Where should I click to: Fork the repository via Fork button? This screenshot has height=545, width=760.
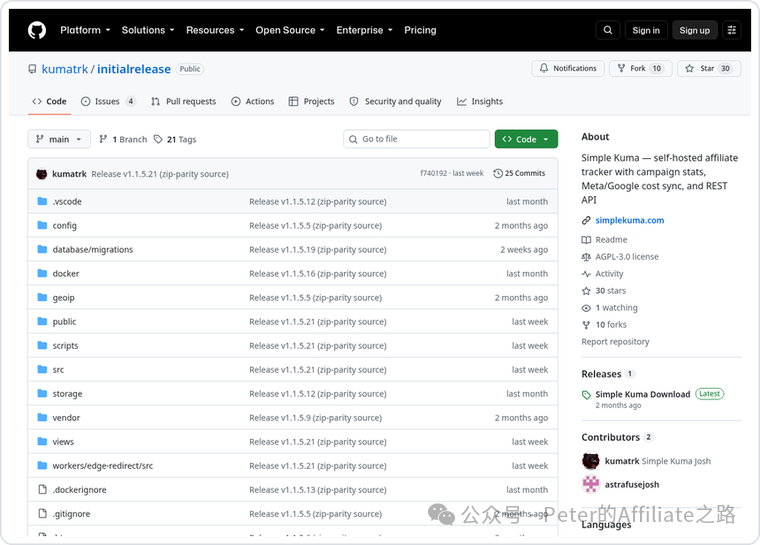[640, 68]
